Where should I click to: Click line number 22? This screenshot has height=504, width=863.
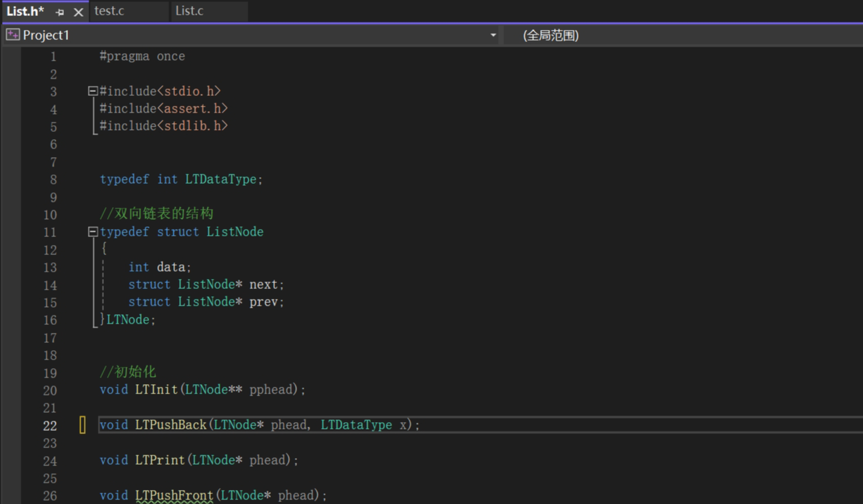[50, 425]
